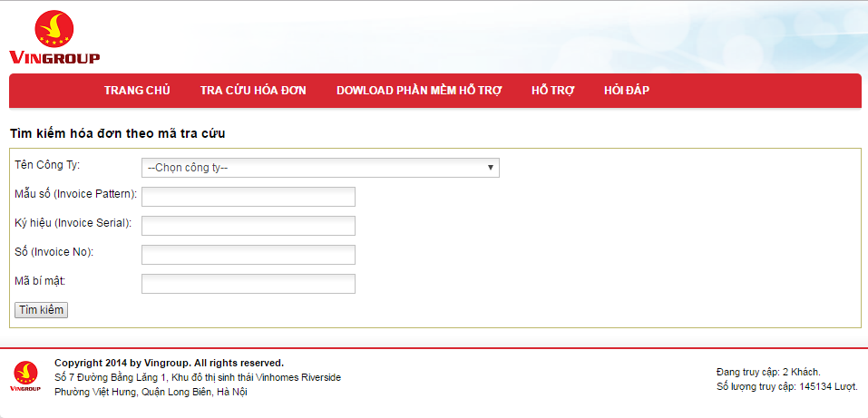Viewport: 868px width, 418px height.
Task: Select the Số (Invoice No) text box
Action: (x=249, y=255)
